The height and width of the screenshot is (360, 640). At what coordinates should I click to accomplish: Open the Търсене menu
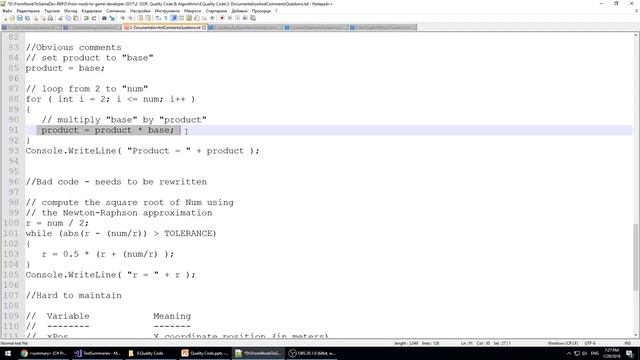click(x=52, y=11)
